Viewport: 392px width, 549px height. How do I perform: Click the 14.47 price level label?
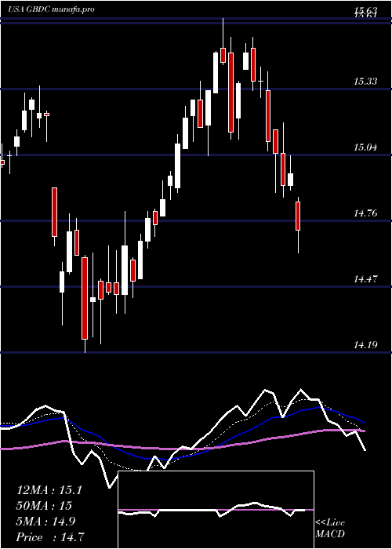point(365,279)
